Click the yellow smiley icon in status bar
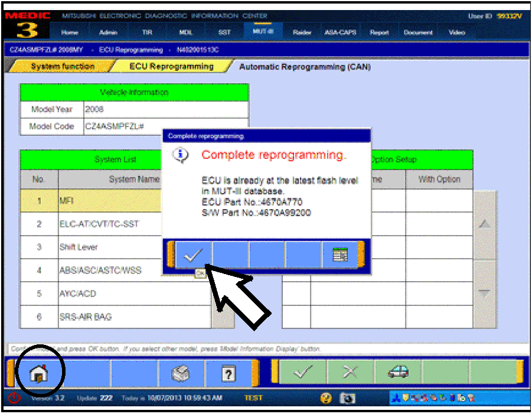 coord(325,398)
